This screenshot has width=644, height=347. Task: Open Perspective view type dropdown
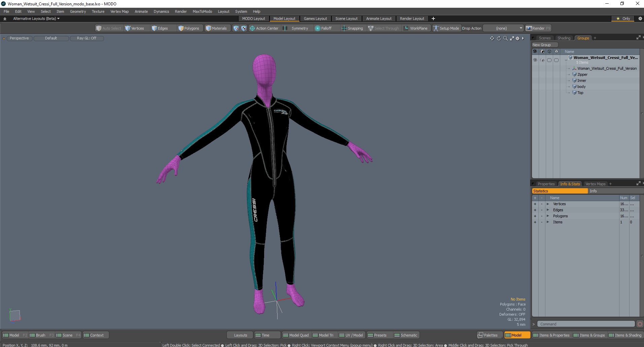19,38
